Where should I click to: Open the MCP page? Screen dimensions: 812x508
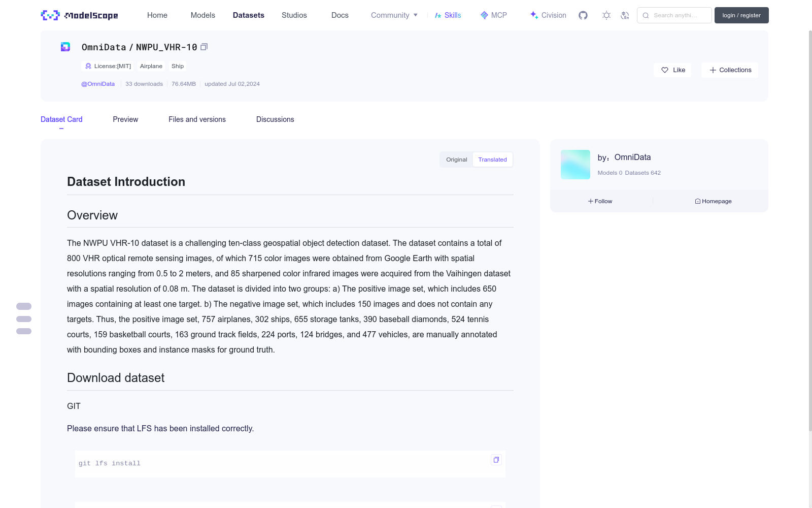click(494, 15)
